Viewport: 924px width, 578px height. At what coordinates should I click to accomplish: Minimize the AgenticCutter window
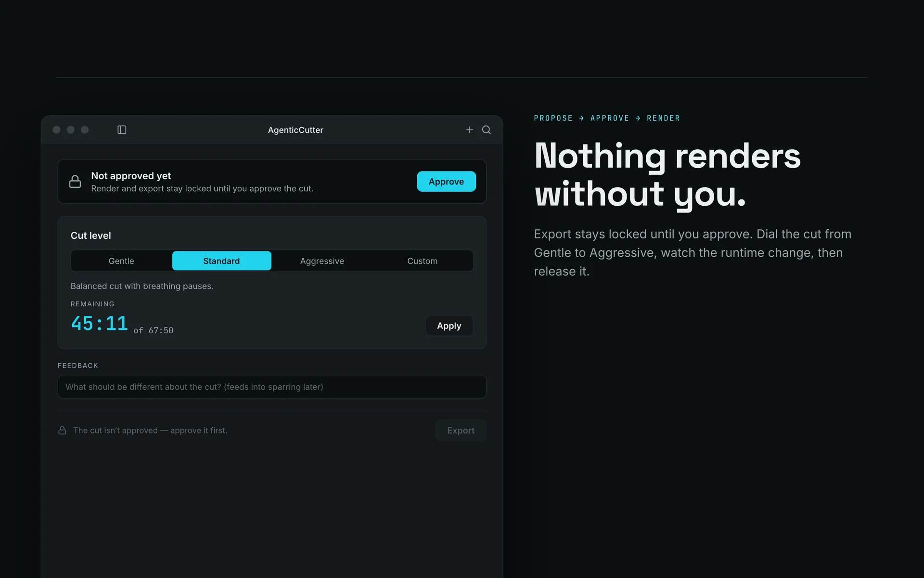(71, 130)
